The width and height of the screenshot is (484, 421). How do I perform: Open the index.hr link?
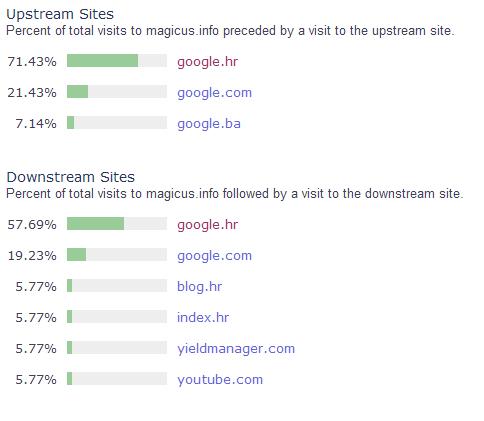click(203, 317)
